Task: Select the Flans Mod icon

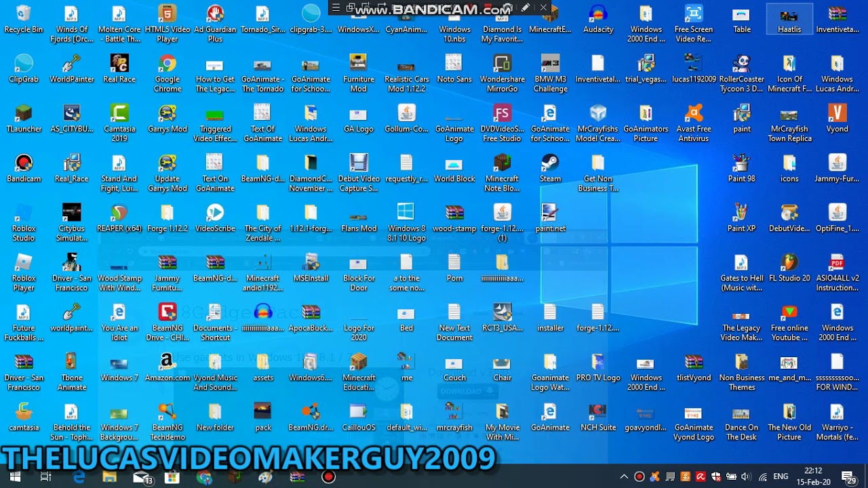Action: [359, 218]
